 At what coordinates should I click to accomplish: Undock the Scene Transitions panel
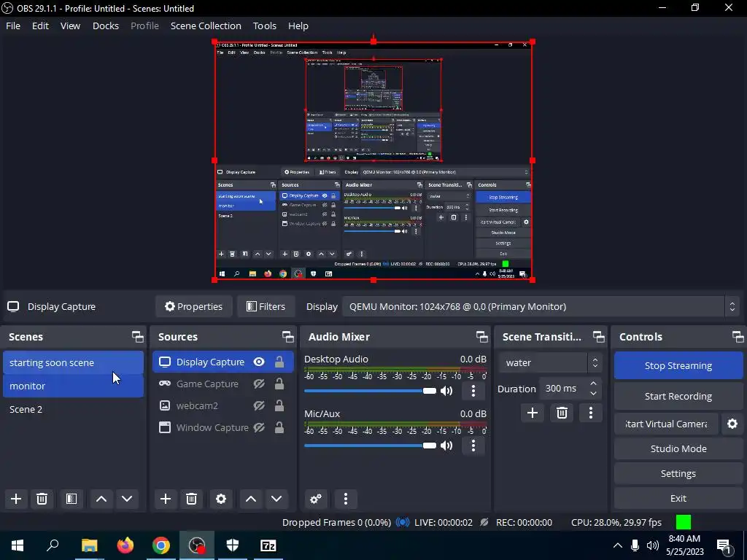click(598, 337)
